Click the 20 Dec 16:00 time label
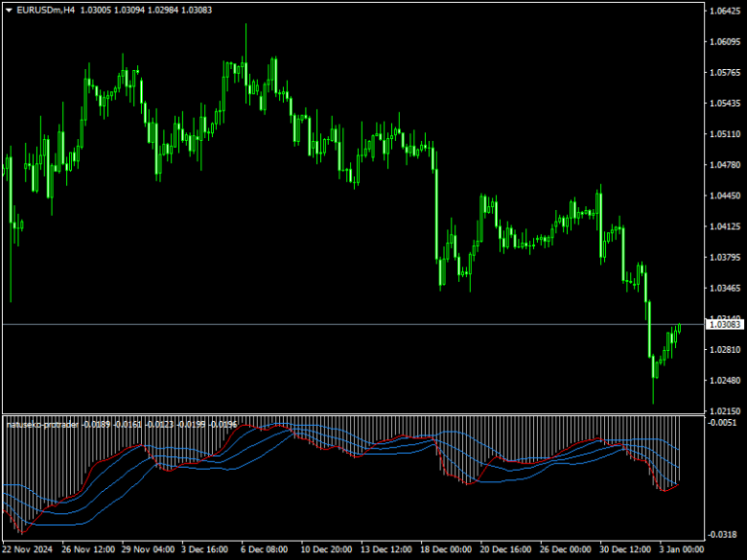Image resolution: width=747 pixels, height=560 pixels. coord(507,549)
